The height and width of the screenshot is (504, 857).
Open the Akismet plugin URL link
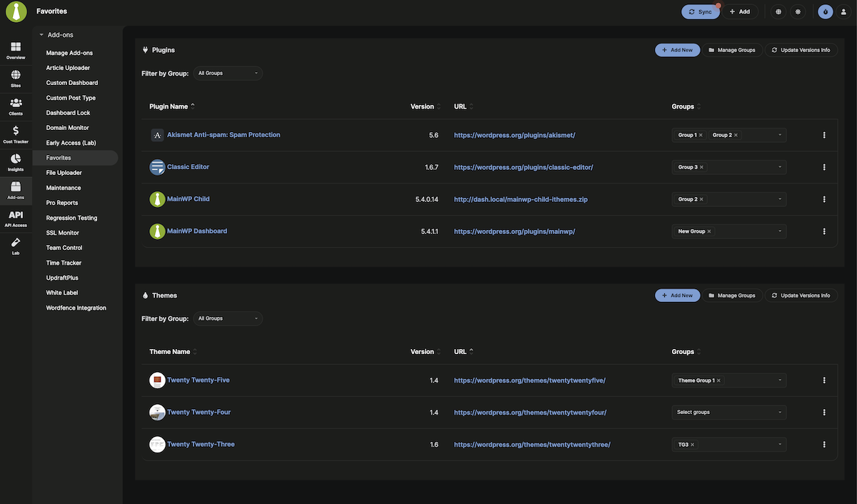[x=514, y=133]
